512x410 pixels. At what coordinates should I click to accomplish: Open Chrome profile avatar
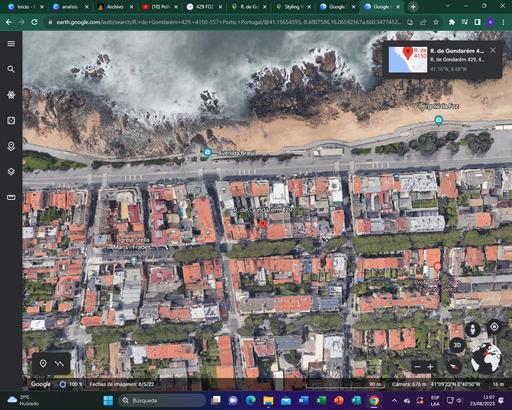490,22
